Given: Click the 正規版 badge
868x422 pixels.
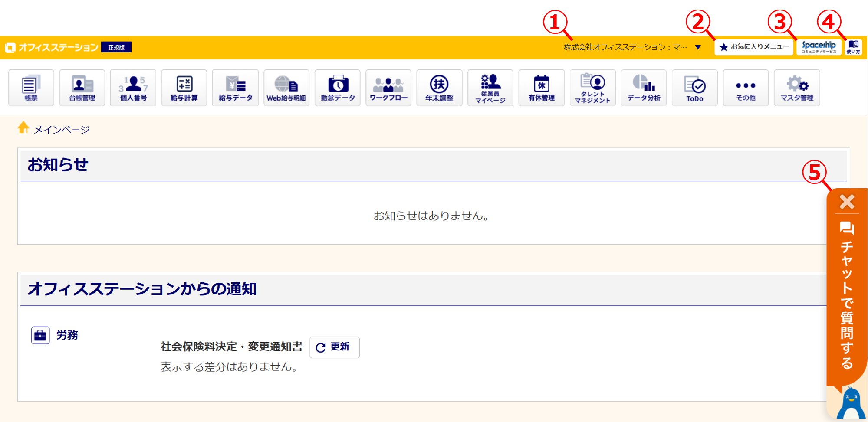Looking at the screenshot, I should pos(116,47).
